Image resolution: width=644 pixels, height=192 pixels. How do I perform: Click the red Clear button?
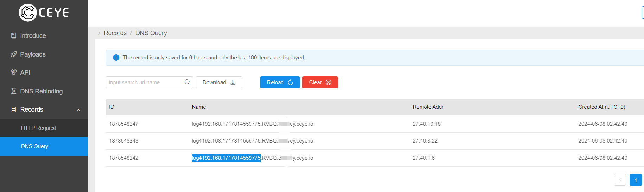320,82
